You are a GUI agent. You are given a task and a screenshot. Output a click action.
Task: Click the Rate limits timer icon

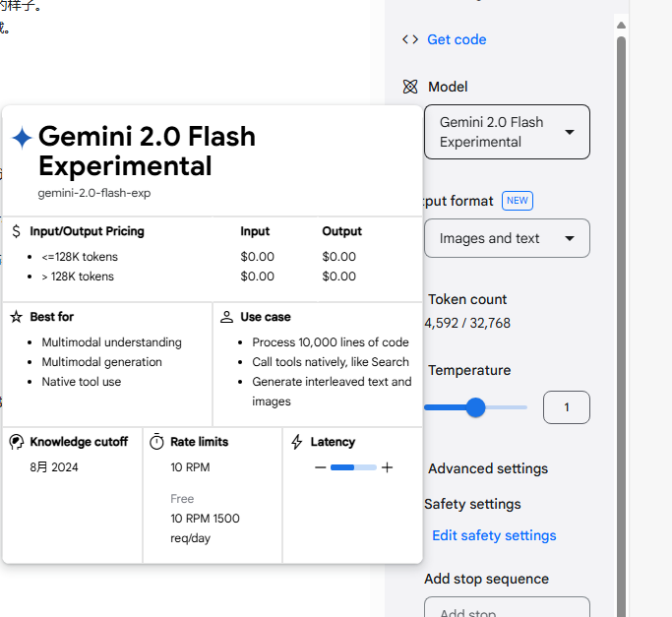156,442
